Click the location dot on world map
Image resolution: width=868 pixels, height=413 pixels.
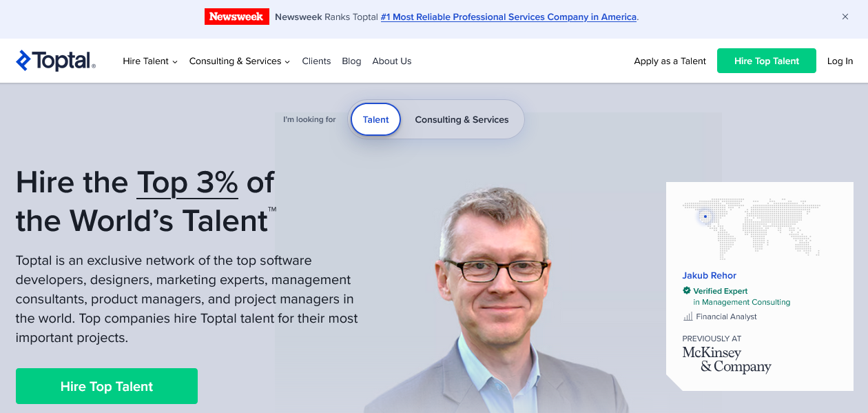pyautogui.click(x=705, y=216)
